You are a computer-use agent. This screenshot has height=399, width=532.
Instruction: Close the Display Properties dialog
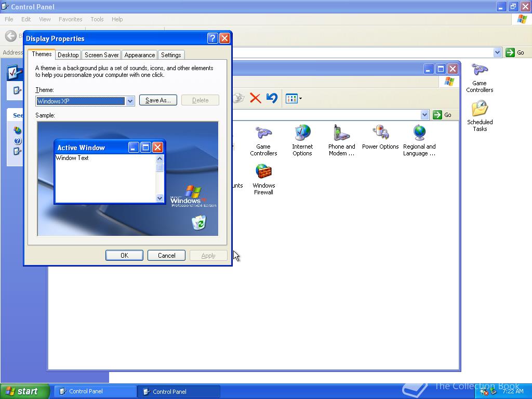[x=224, y=38]
